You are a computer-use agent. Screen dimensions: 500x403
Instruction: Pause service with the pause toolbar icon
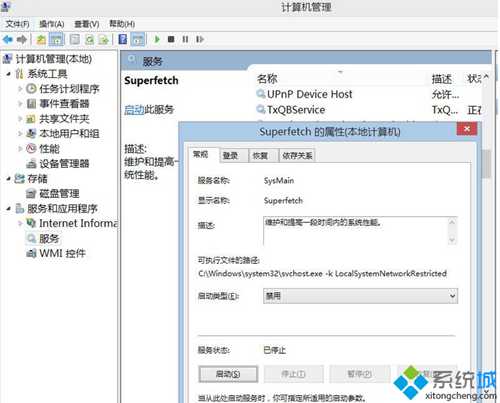pyautogui.click(x=185, y=39)
